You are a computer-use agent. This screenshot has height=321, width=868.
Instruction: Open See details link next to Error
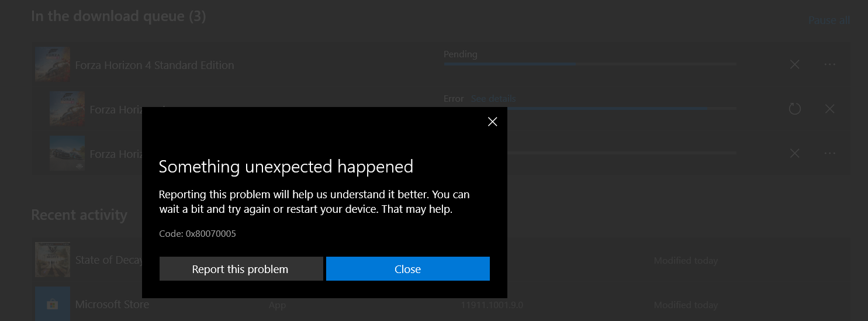click(x=493, y=98)
